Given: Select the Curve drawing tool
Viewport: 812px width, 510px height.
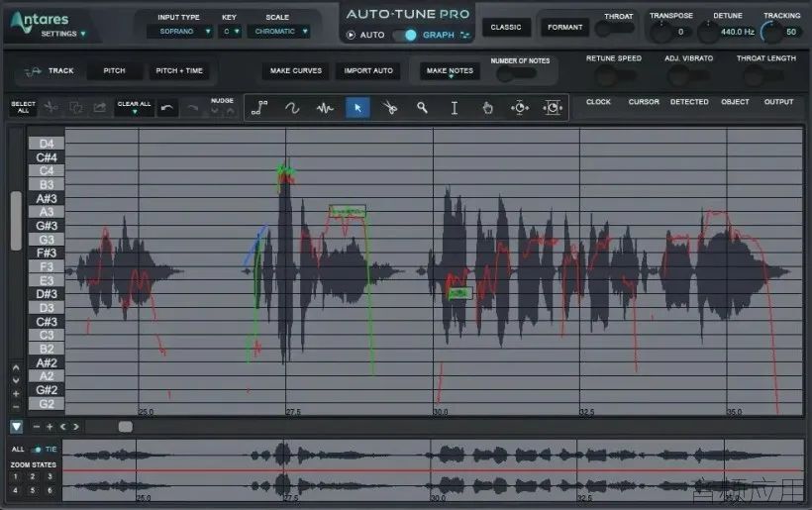Looking at the screenshot, I should (x=292, y=108).
